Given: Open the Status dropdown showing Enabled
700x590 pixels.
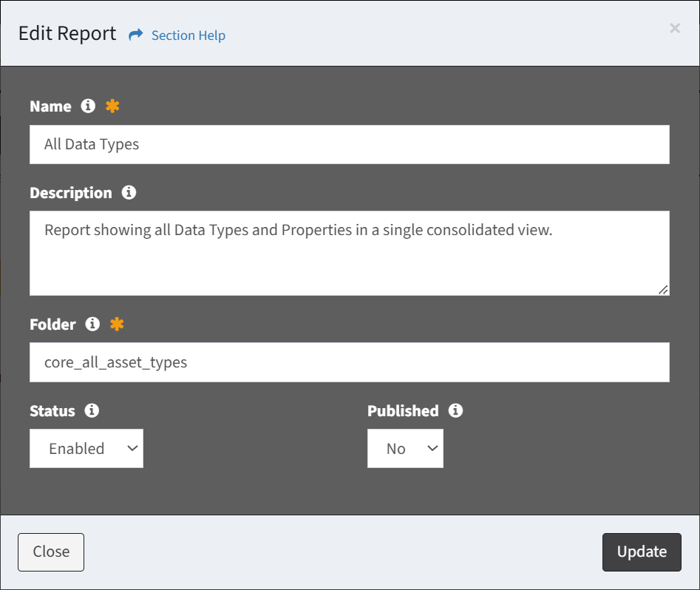Looking at the screenshot, I should [x=86, y=449].
